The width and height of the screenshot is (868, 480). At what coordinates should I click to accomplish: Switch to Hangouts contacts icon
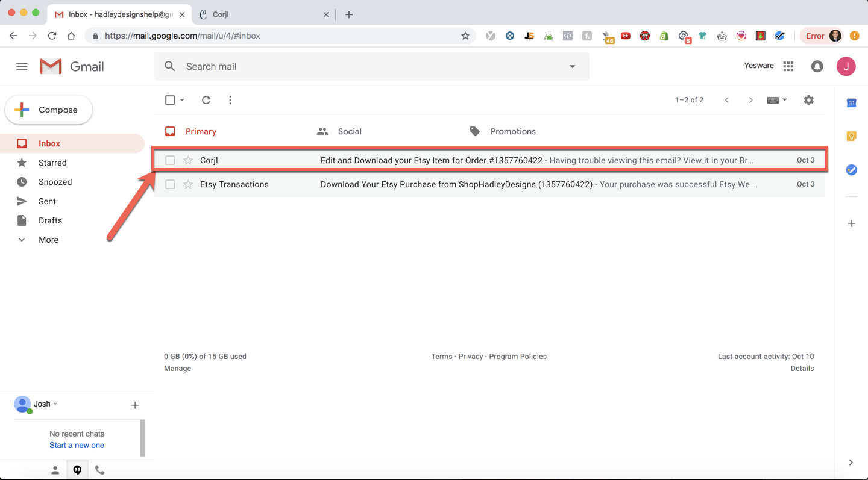click(x=55, y=470)
